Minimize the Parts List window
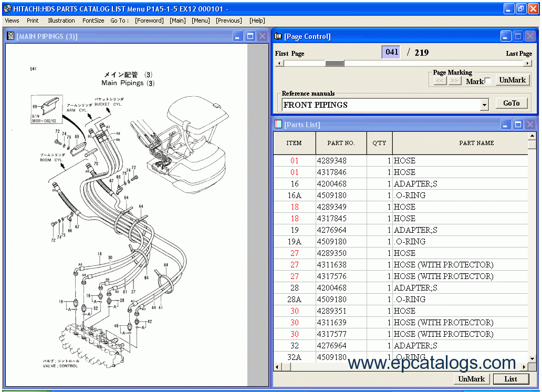The height and width of the screenshot is (392, 542). click(506, 124)
